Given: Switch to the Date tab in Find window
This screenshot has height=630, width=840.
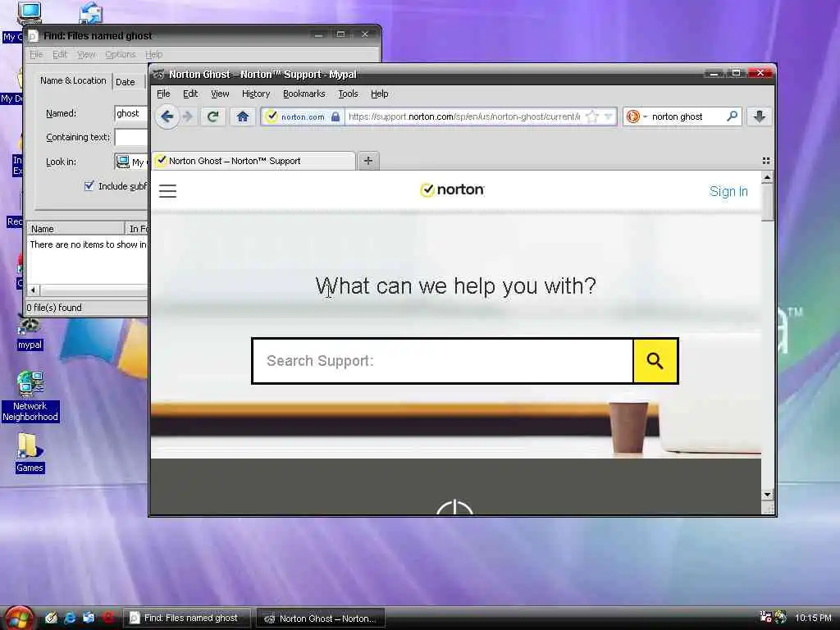Looking at the screenshot, I should (126, 82).
